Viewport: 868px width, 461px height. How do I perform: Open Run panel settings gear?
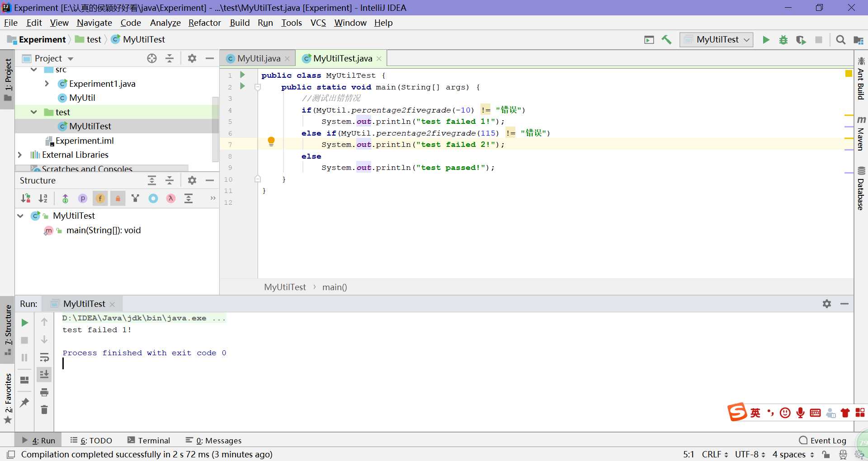coord(827,304)
